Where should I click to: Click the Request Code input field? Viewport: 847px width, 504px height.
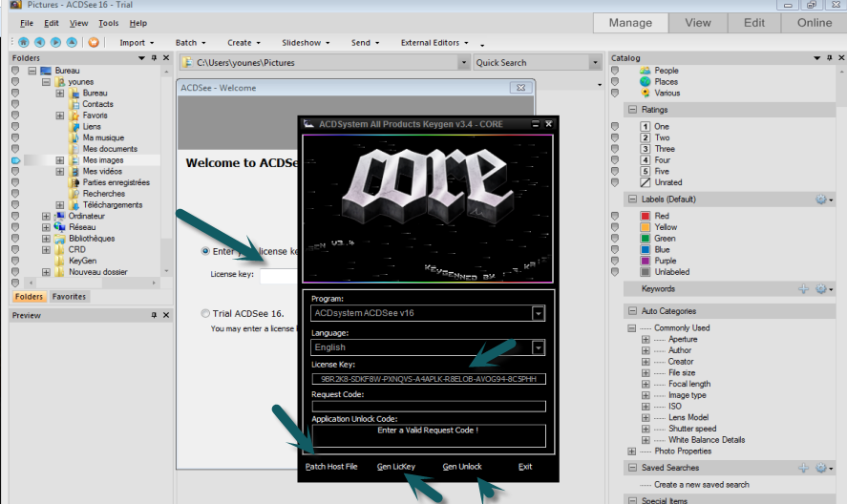point(429,407)
